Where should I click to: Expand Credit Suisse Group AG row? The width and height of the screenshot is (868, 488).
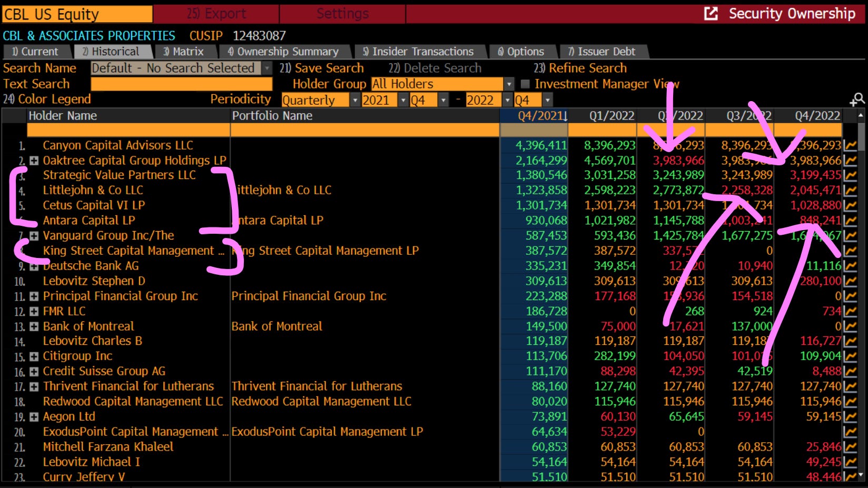34,372
